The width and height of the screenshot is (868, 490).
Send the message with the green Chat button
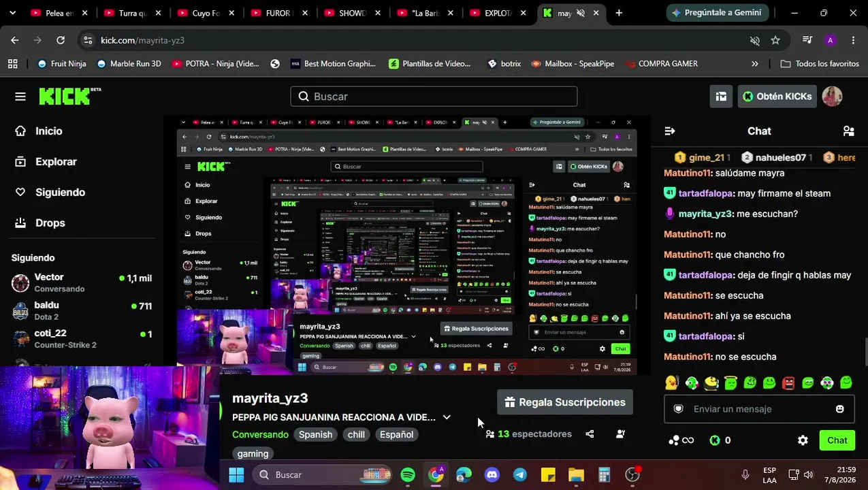click(837, 440)
